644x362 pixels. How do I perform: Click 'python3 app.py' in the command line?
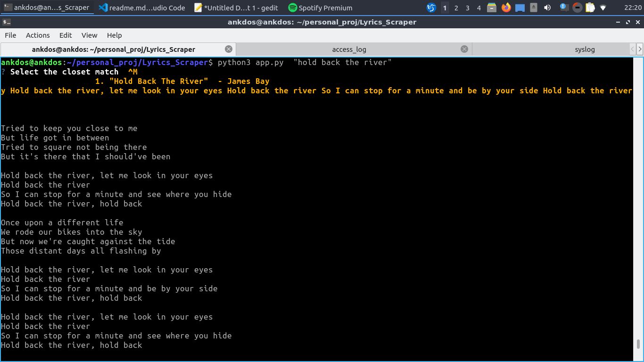pyautogui.click(x=250, y=62)
